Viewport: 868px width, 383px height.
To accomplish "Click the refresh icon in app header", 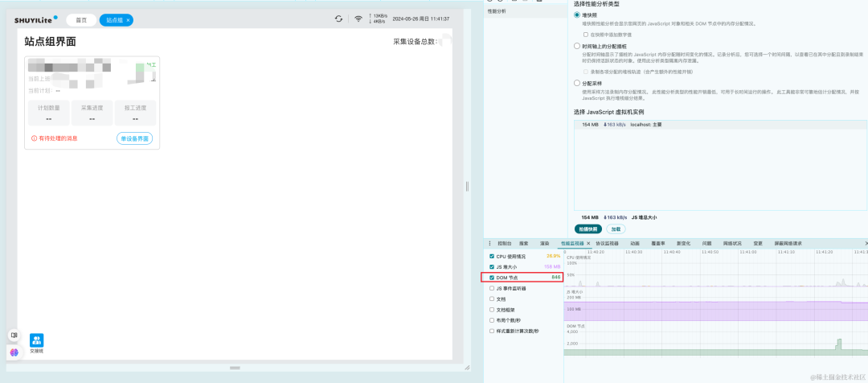I will pos(338,19).
